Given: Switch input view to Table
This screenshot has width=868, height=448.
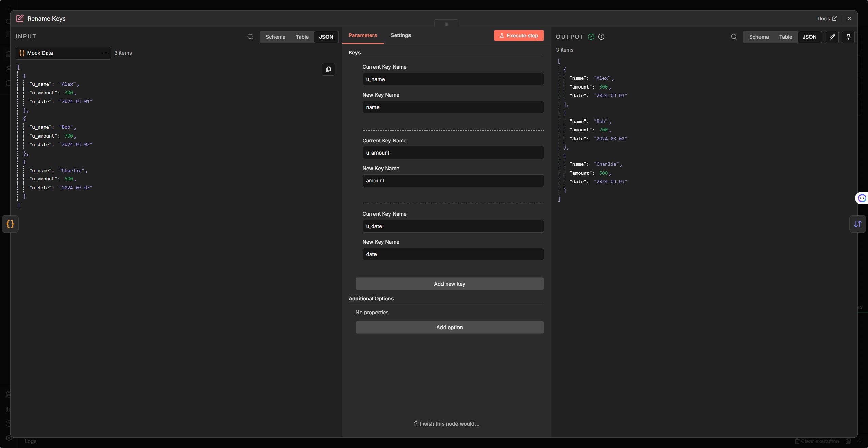Looking at the screenshot, I should coord(302,37).
